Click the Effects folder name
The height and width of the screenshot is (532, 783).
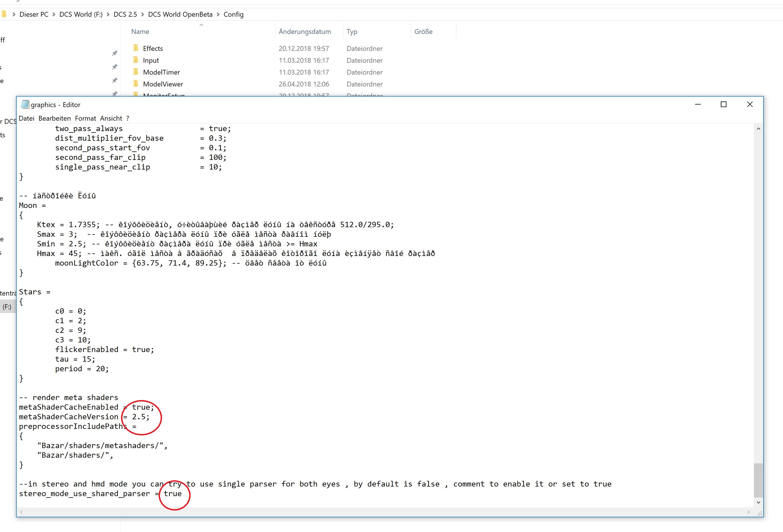click(153, 49)
